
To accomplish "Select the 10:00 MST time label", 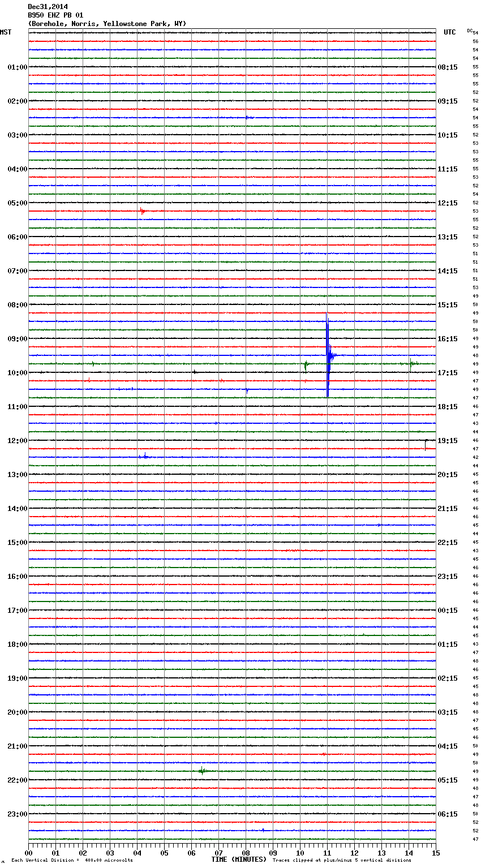I will click(x=17, y=373).
